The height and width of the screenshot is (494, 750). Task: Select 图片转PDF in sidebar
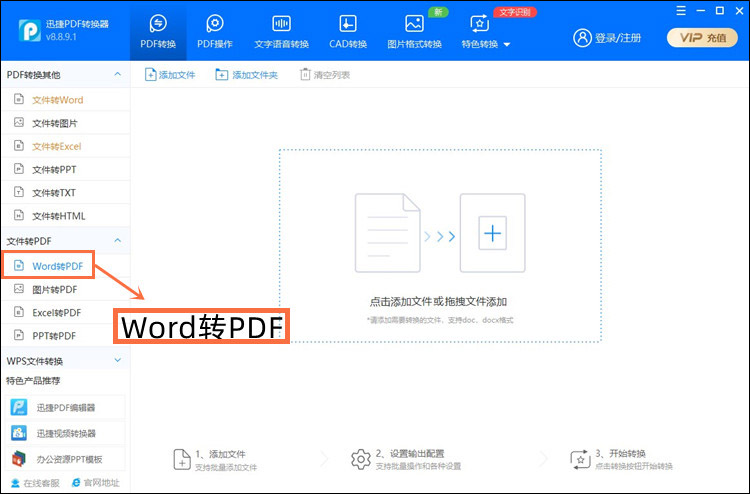coord(66,289)
